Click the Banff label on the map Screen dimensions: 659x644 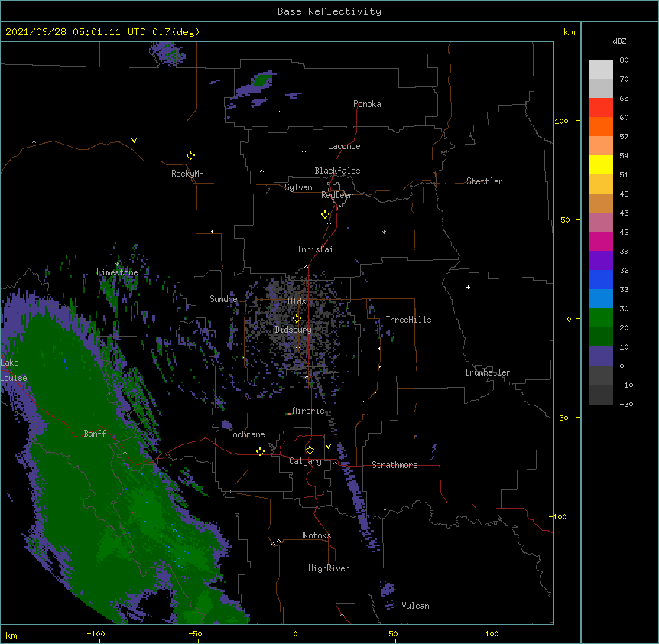(95, 434)
